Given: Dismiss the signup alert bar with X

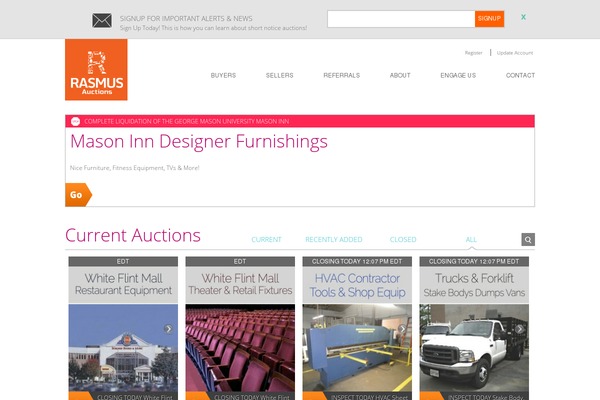Looking at the screenshot, I should (x=523, y=17).
